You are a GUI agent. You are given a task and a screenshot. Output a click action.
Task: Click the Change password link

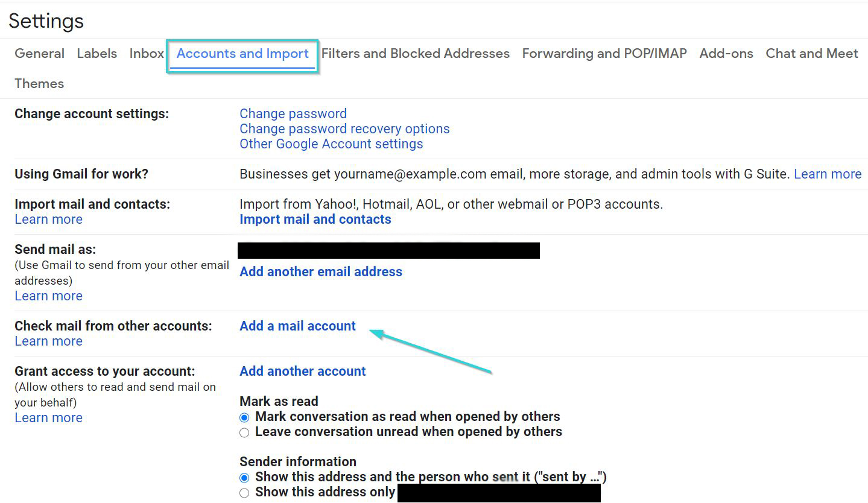tap(293, 113)
